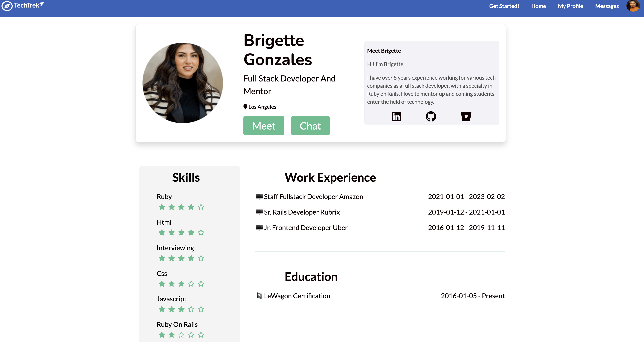
Task: Click the TechTrek compass logo
Action: click(7, 6)
